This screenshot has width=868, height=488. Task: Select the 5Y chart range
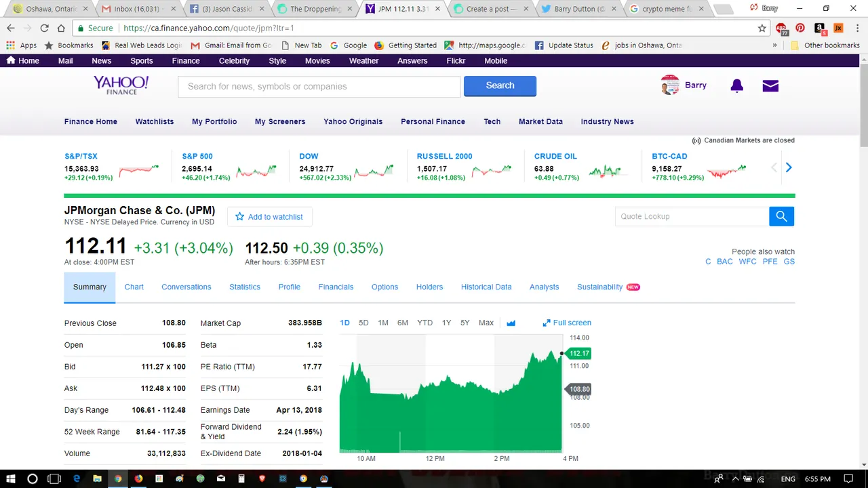(x=465, y=323)
